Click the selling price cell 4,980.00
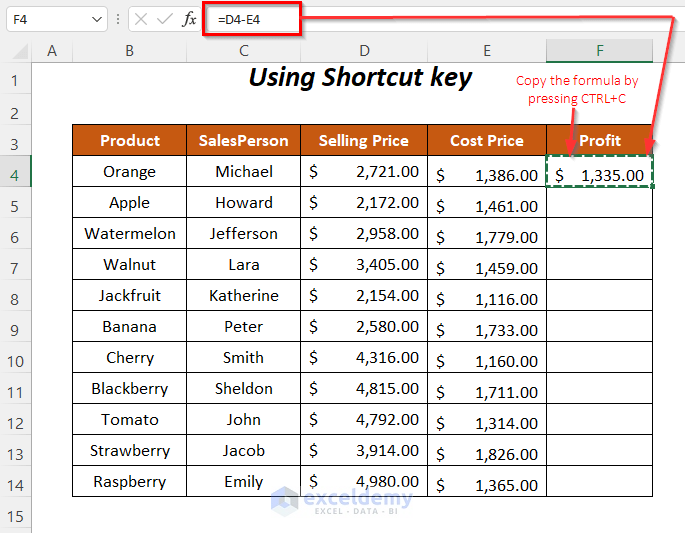This screenshot has height=533, width=685. pyautogui.click(x=365, y=482)
